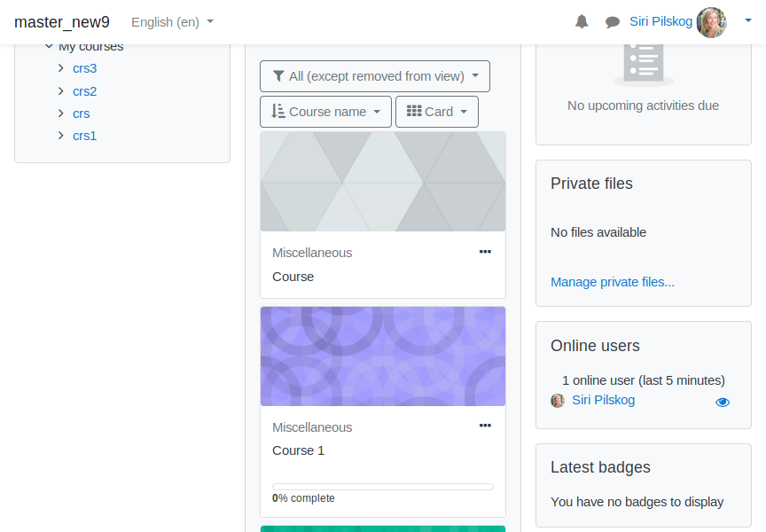Open the notifications bell icon
This screenshot has width=766, height=532.
[x=582, y=22]
